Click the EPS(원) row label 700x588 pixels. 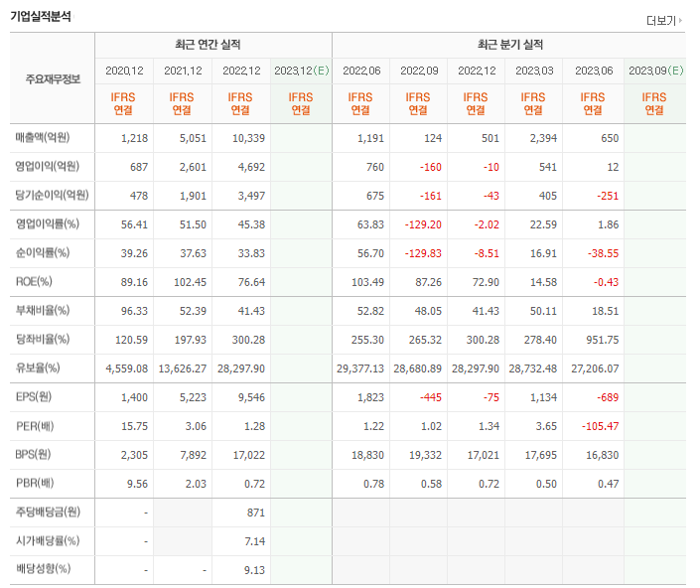pyautogui.click(x=34, y=397)
